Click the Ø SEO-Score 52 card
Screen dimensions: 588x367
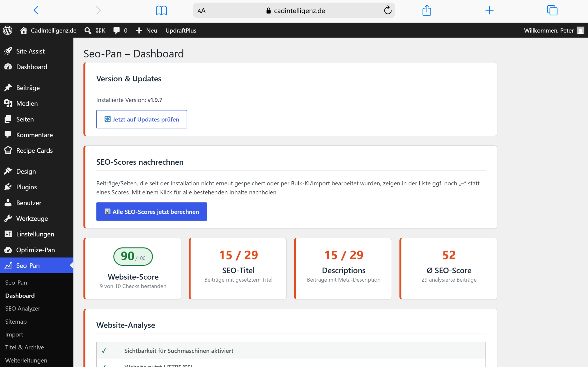coord(448,269)
